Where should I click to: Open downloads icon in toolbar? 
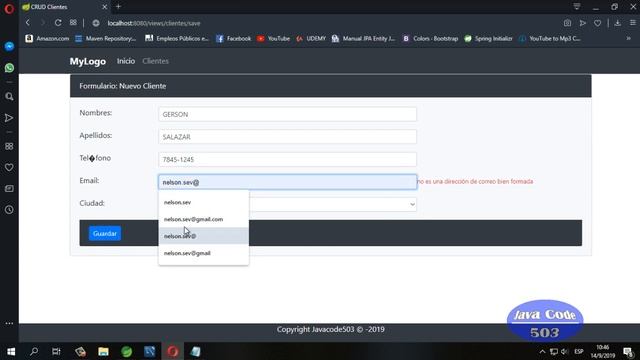pyautogui.click(x=618, y=23)
